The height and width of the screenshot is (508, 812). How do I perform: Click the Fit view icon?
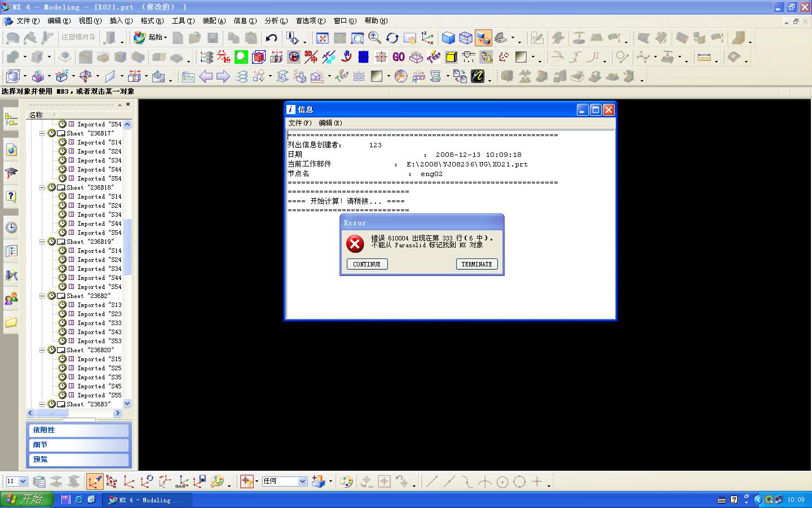point(323,38)
